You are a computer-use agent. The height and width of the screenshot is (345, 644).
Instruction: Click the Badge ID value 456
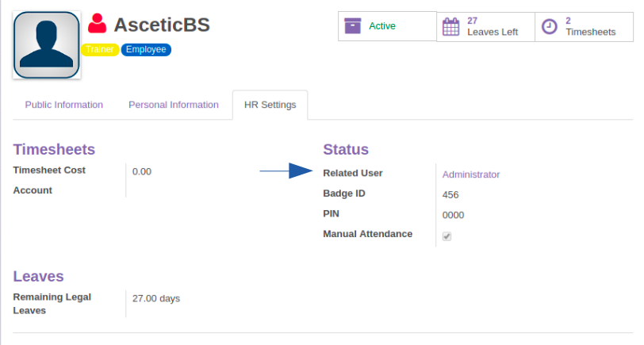pyautogui.click(x=450, y=195)
